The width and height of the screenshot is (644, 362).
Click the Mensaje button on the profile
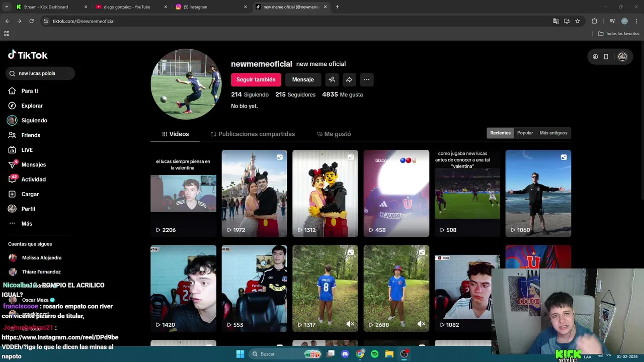click(x=303, y=79)
